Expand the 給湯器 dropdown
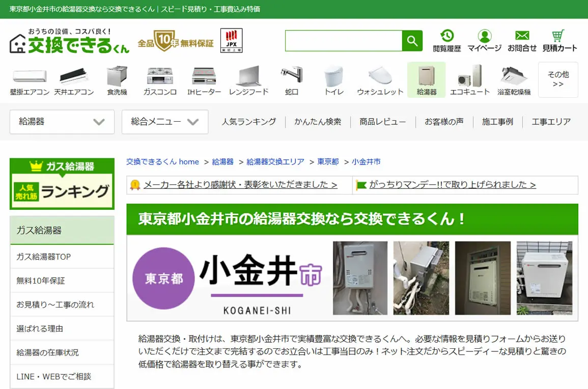The image size is (588, 389). [x=62, y=122]
